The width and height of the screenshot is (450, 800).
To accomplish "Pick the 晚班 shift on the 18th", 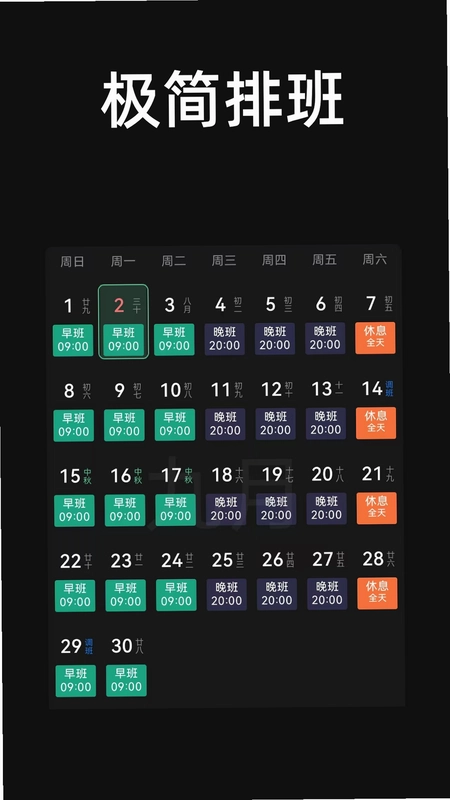I will click(226, 509).
